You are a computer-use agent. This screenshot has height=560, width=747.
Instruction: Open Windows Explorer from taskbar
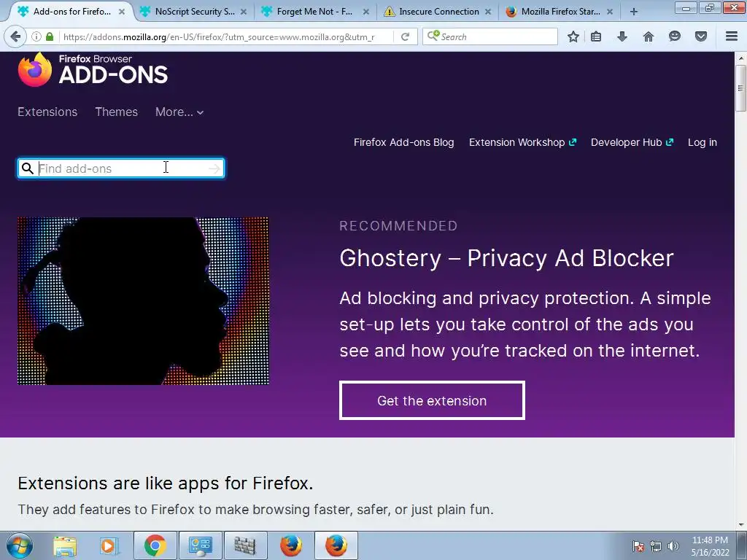tap(65, 545)
